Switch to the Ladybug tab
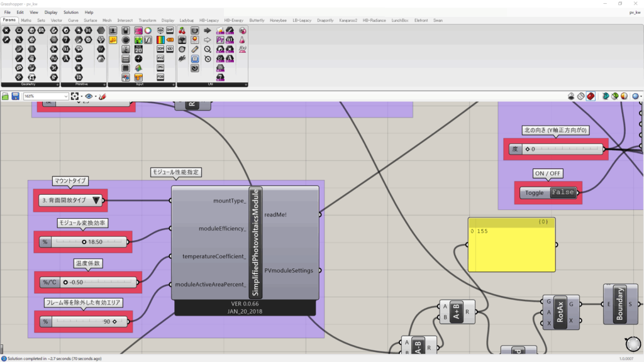The width and height of the screenshot is (644, 362). [187, 20]
